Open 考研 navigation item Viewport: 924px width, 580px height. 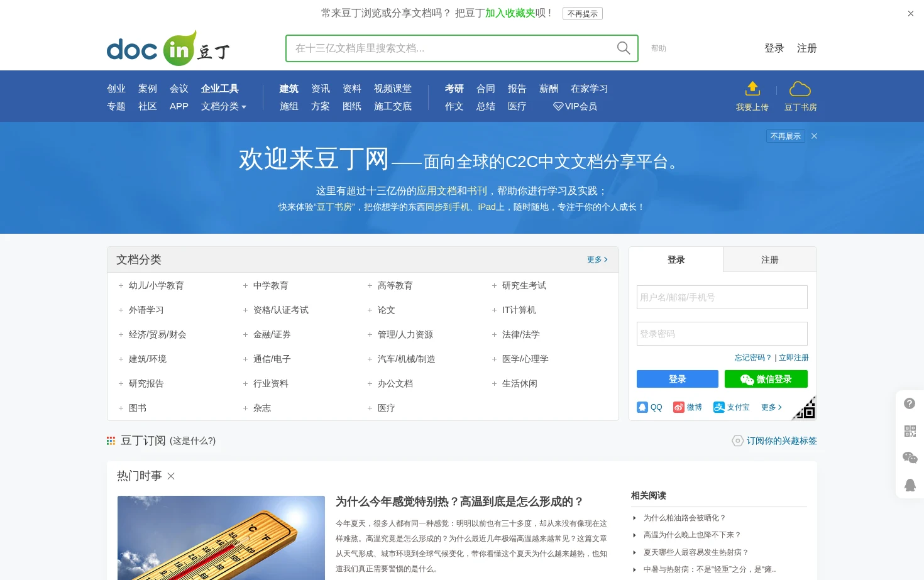pos(454,89)
